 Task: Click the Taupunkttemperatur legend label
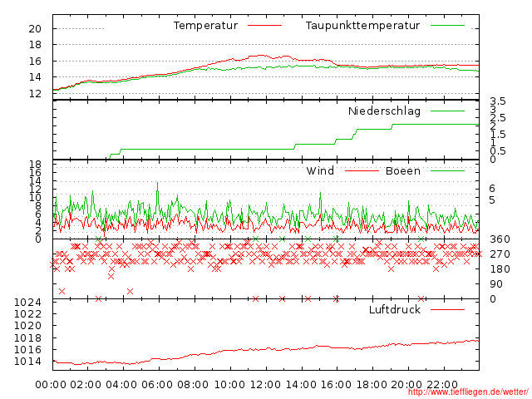click(362, 26)
